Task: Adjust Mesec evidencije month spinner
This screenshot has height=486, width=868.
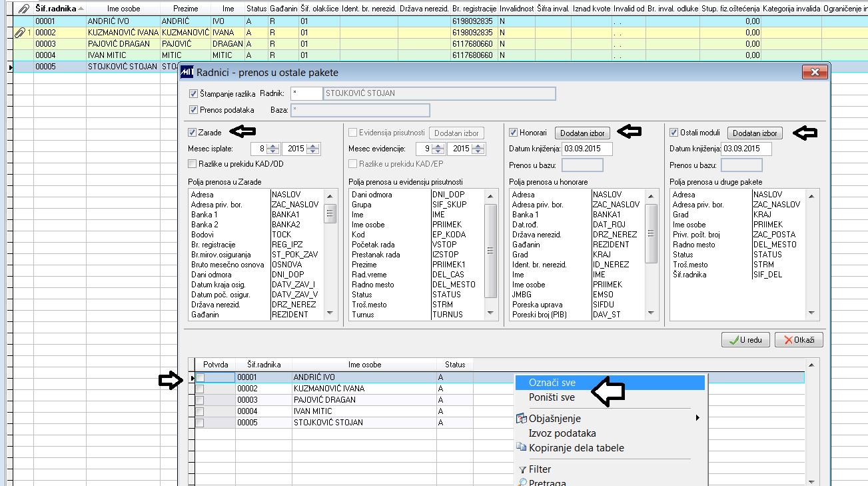Action: coord(438,149)
